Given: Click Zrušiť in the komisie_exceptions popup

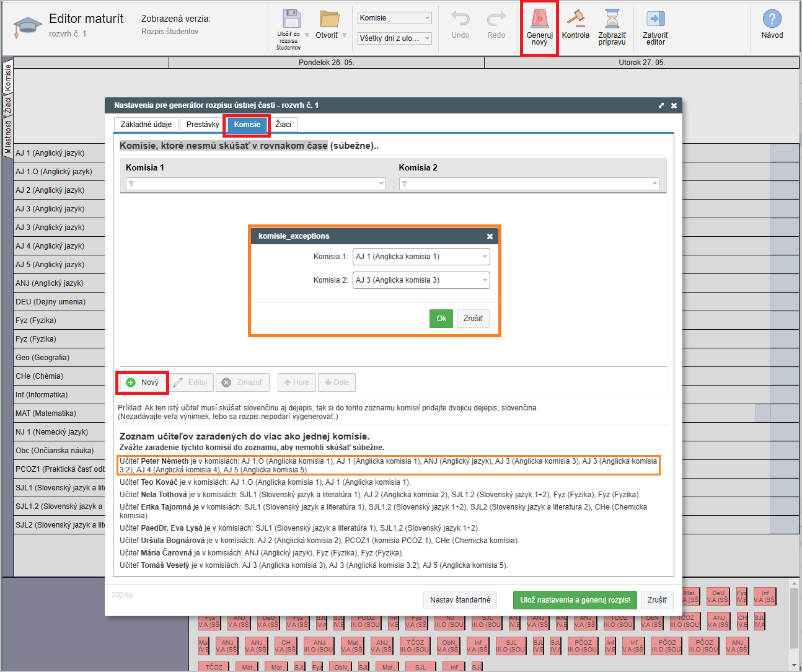Looking at the screenshot, I should (473, 319).
